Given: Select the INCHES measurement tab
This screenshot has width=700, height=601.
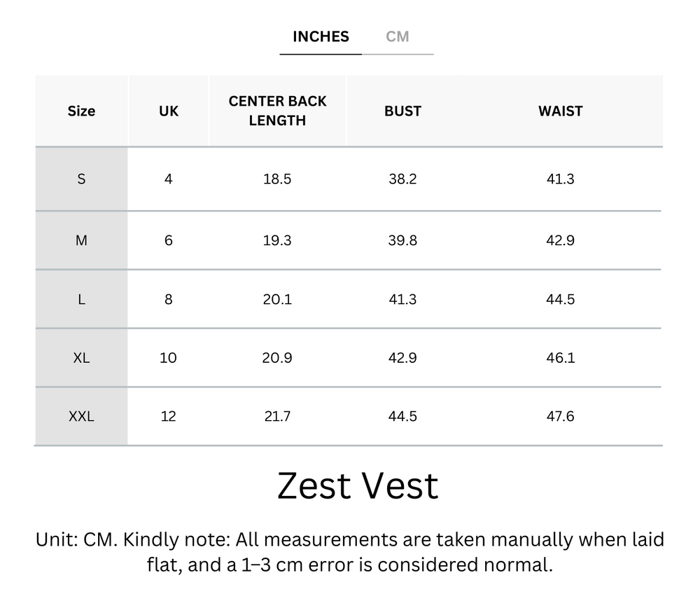Looking at the screenshot, I should click(321, 36).
